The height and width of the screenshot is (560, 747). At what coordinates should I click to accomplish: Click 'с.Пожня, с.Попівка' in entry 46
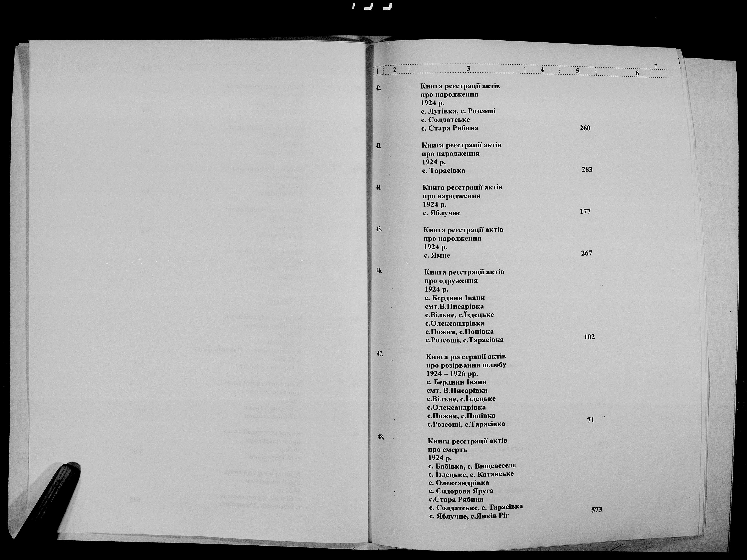[x=460, y=332]
